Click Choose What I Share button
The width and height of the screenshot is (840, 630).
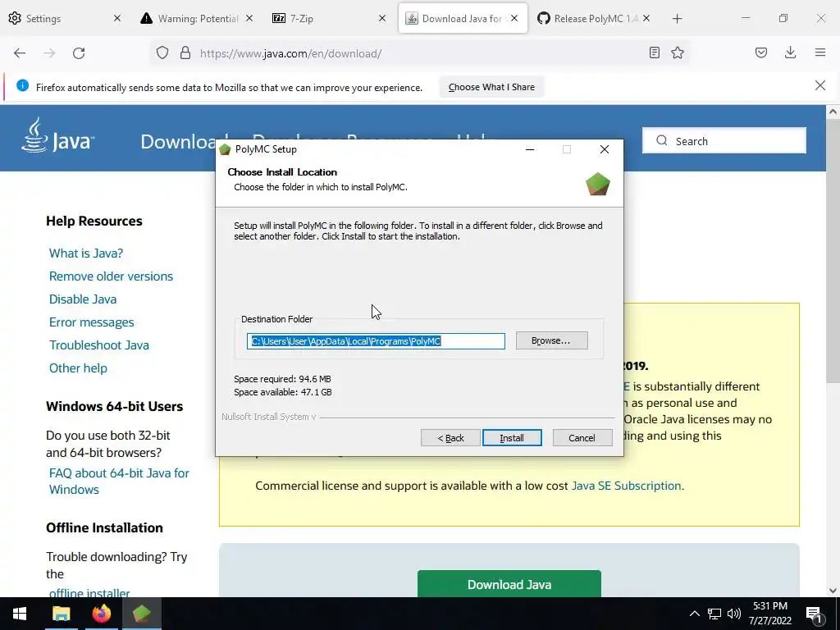click(491, 87)
